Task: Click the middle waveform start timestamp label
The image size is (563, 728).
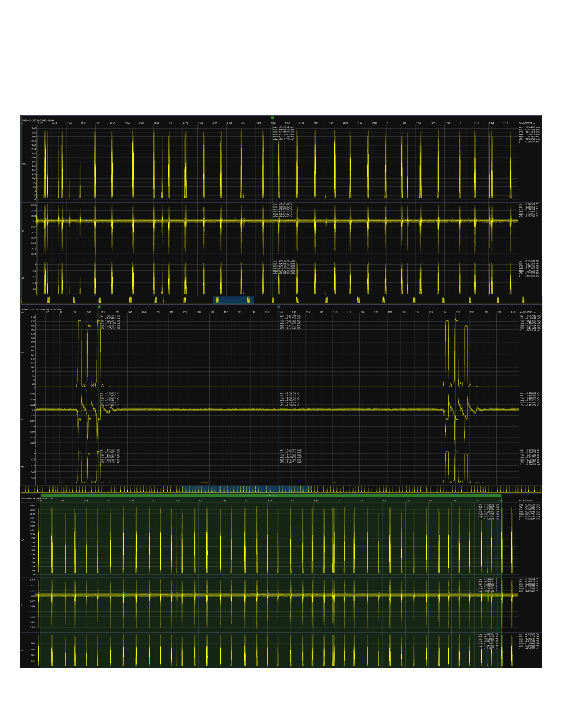Action: pyautogui.click(x=42, y=309)
